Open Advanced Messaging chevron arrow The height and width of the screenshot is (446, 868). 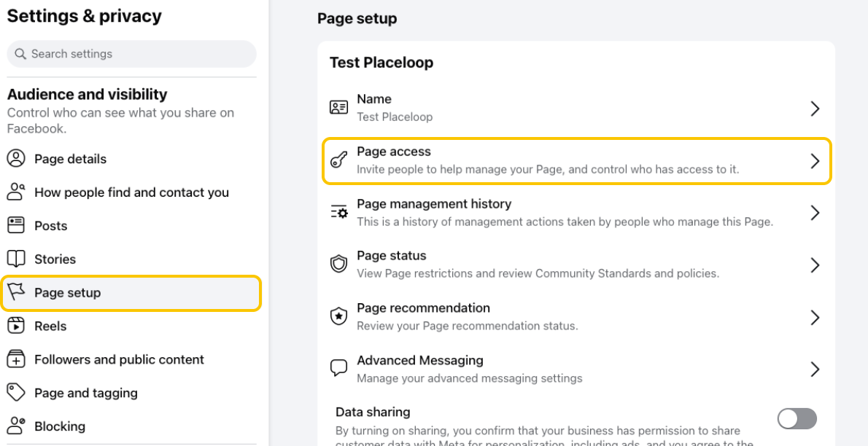point(815,369)
